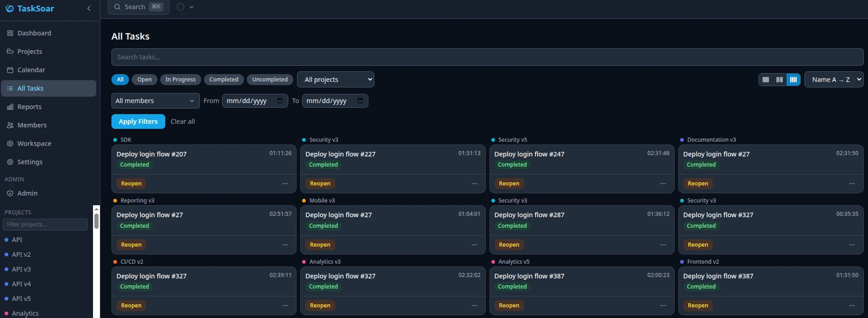Filter tasks by In Progress status
This screenshot has width=868, height=318.
[181, 80]
